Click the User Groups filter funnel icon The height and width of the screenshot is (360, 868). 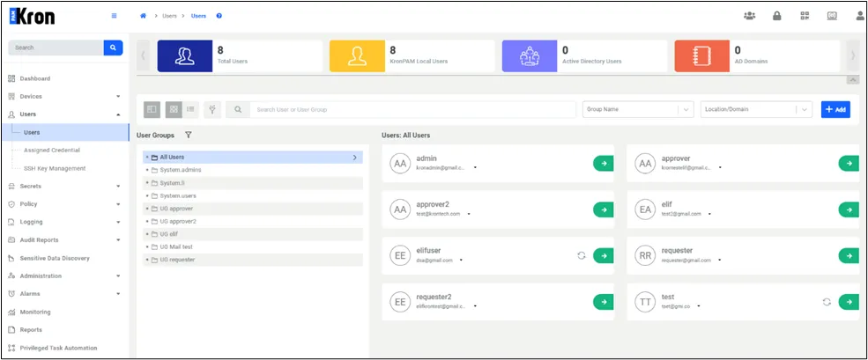click(x=189, y=135)
